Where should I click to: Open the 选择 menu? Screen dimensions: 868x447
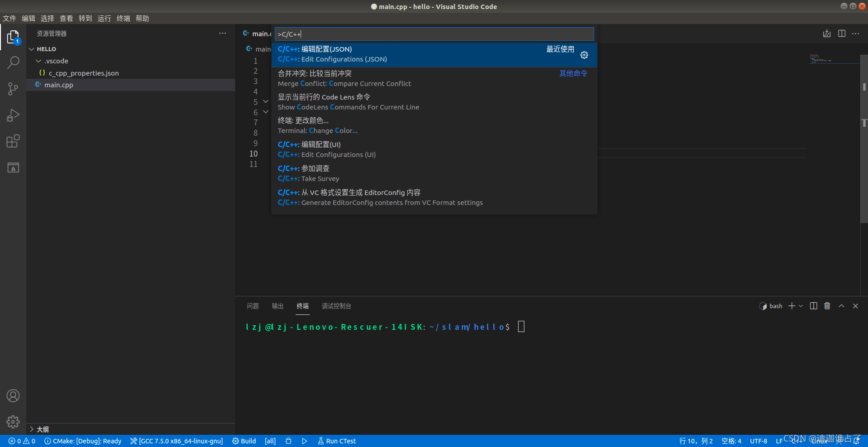[47, 18]
